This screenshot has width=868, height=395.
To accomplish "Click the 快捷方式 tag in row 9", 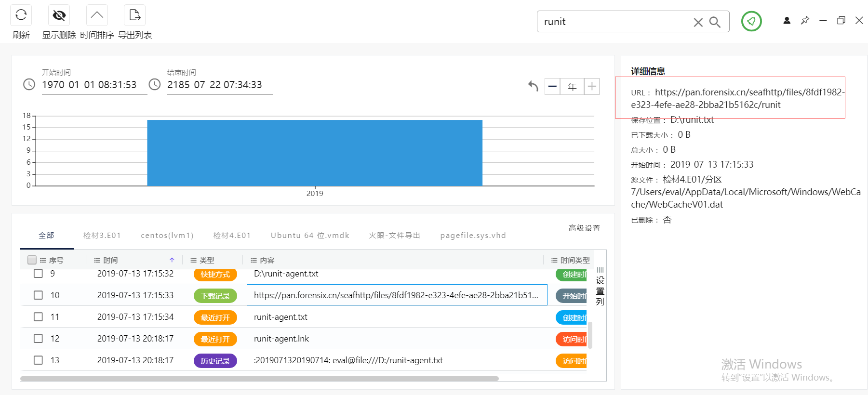I will click(x=215, y=274).
